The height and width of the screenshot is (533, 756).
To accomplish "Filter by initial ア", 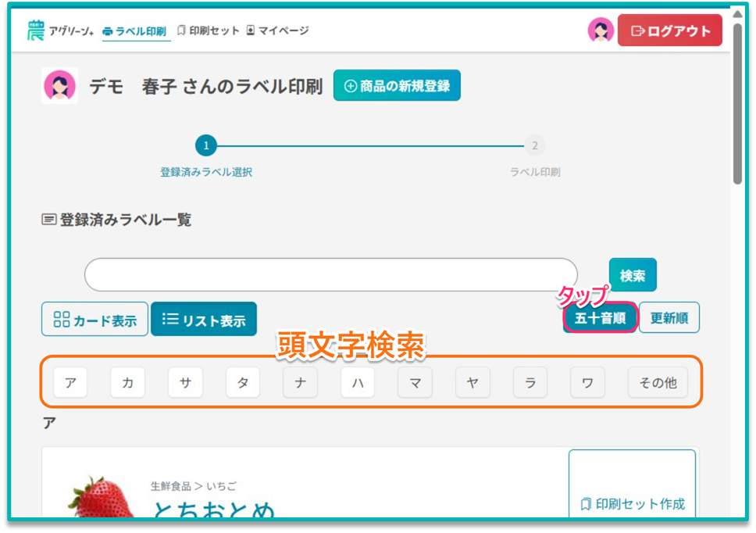I will tap(70, 383).
